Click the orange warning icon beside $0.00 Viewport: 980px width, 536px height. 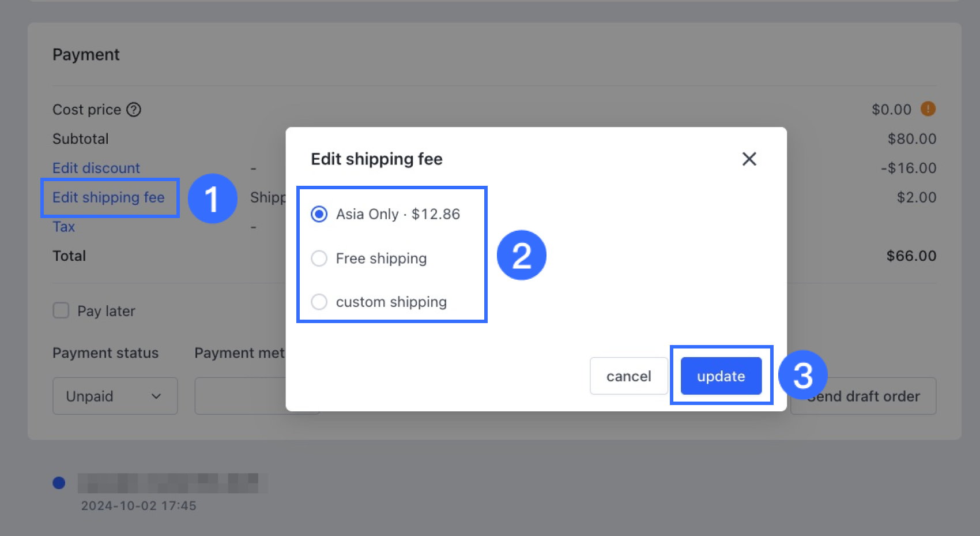(x=928, y=108)
